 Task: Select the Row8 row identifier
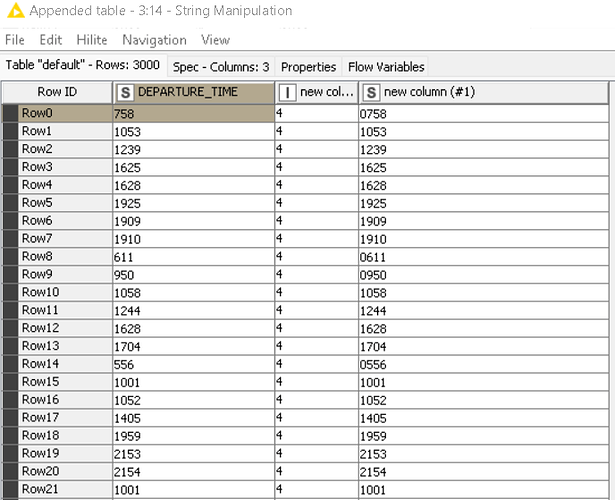(65, 256)
